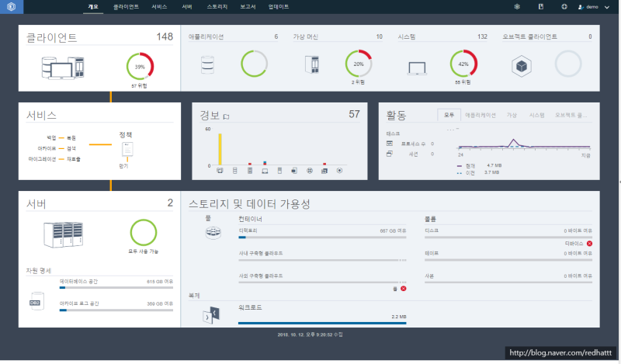
Task: Open the 업데이트 menu
Action: pyautogui.click(x=279, y=7)
